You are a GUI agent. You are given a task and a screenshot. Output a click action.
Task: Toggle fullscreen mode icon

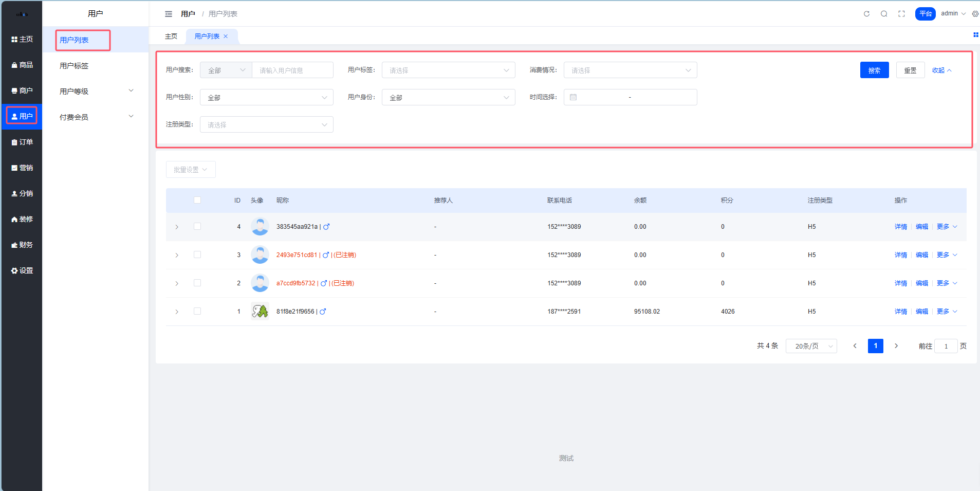point(901,14)
